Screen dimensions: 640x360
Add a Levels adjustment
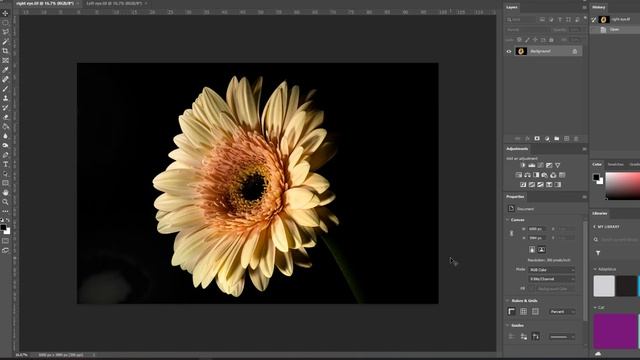[531, 165]
